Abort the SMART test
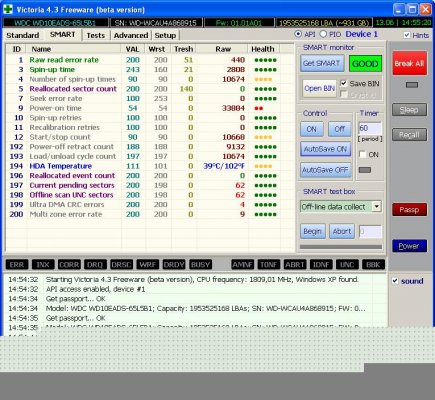Screen dimensions: 435x400 point(342,231)
